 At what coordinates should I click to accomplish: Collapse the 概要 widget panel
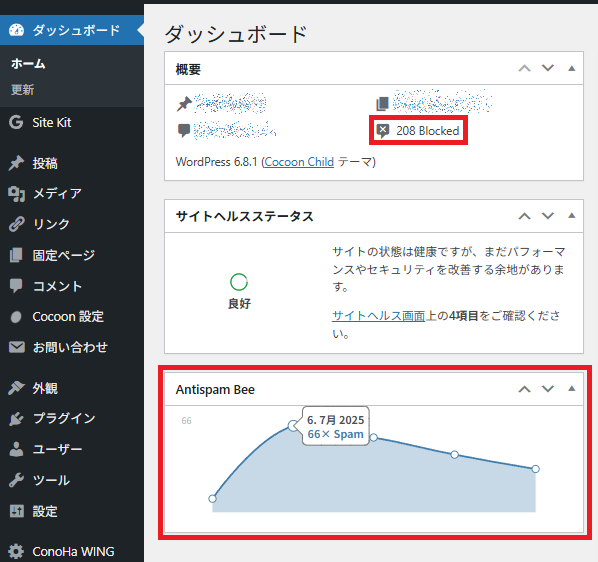(x=571, y=68)
